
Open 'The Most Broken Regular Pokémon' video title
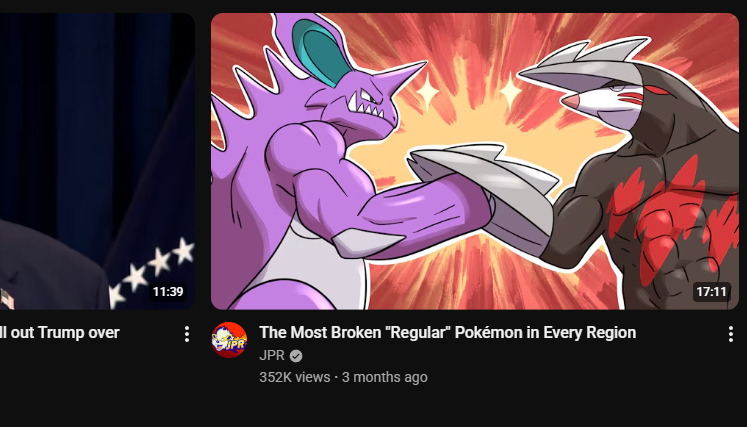pyautogui.click(x=447, y=333)
